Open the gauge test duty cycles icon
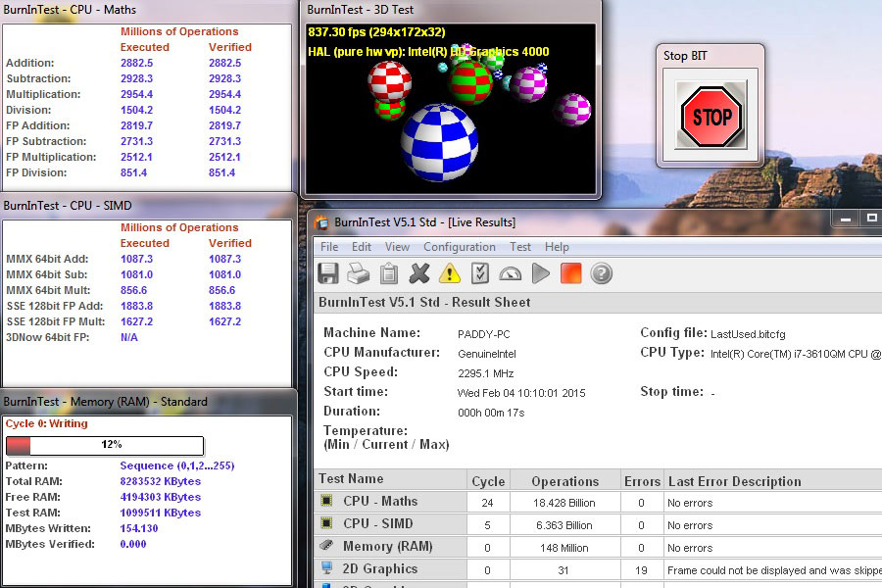The height and width of the screenshot is (588, 882). [x=511, y=274]
